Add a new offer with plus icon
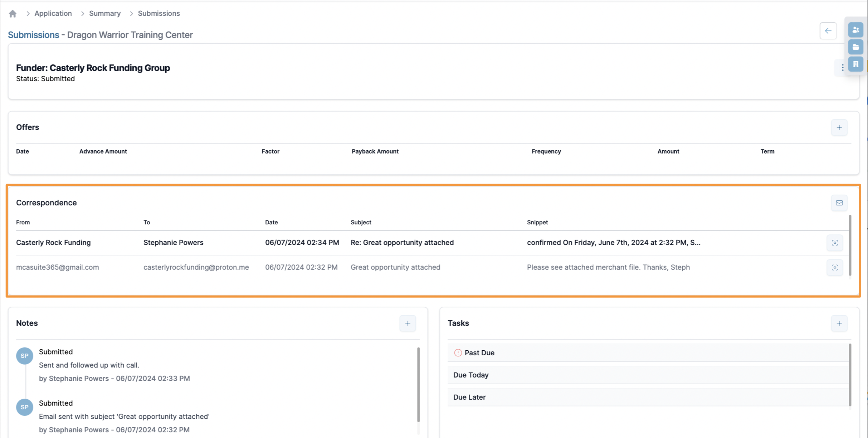868x438 pixels. pos(839,127)
